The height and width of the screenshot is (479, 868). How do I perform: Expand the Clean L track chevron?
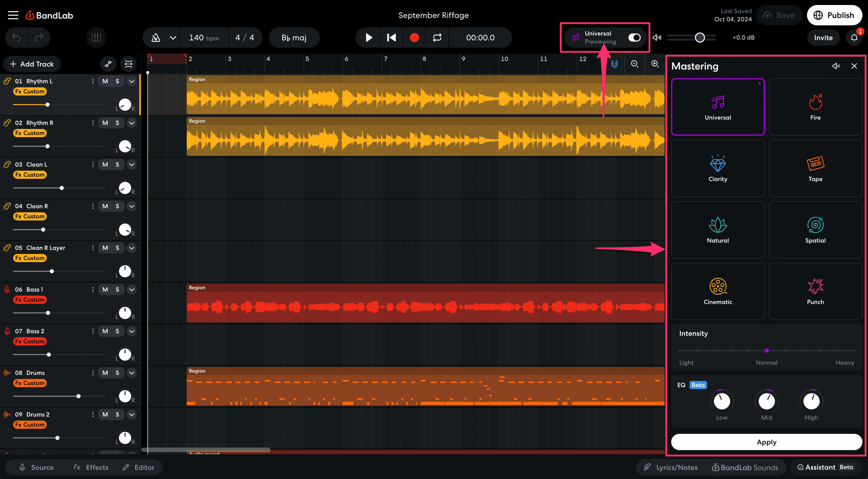pos(132,165)
